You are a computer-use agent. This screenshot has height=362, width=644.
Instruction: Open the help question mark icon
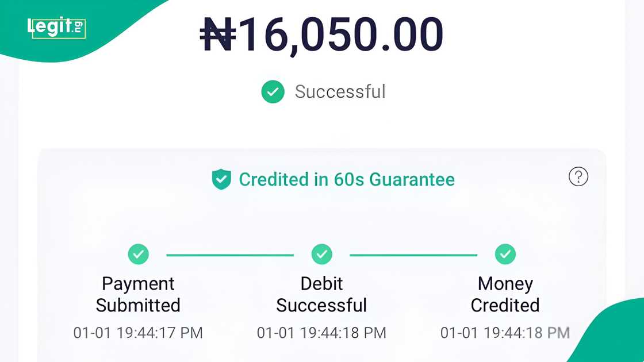coord(578,178)
